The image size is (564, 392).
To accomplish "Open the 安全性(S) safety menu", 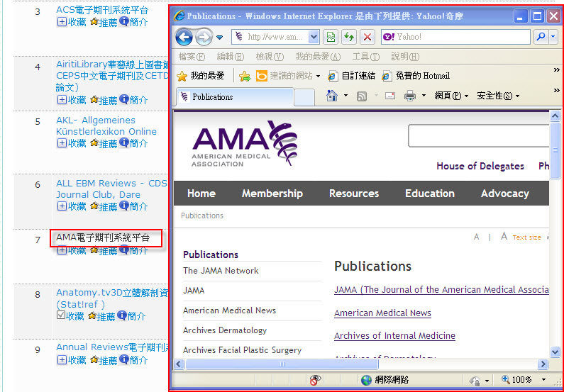I will [x=498, y=96].
